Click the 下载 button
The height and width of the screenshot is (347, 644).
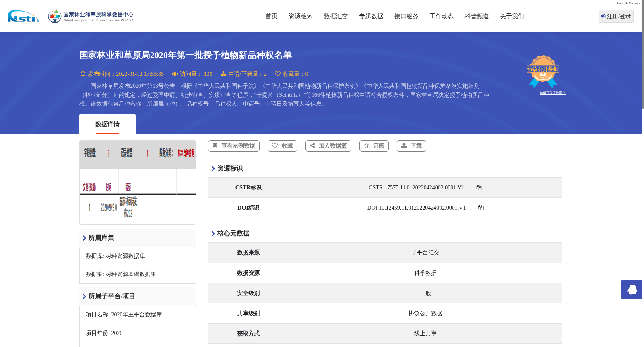pyautogui.click(x=411, y=146)
